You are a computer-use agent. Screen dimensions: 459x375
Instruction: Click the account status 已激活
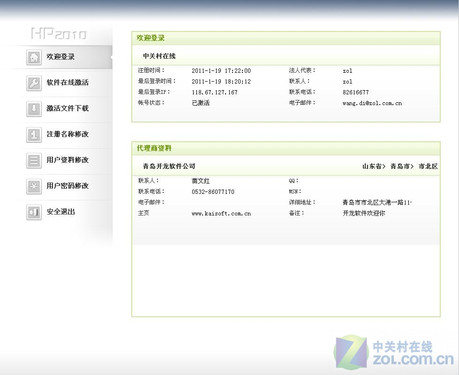201,103
